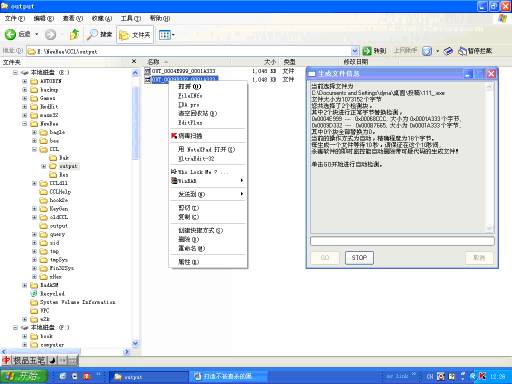
Task: Click the Back arrow icon in the Explorer toolbar
Action: (10, 34)
